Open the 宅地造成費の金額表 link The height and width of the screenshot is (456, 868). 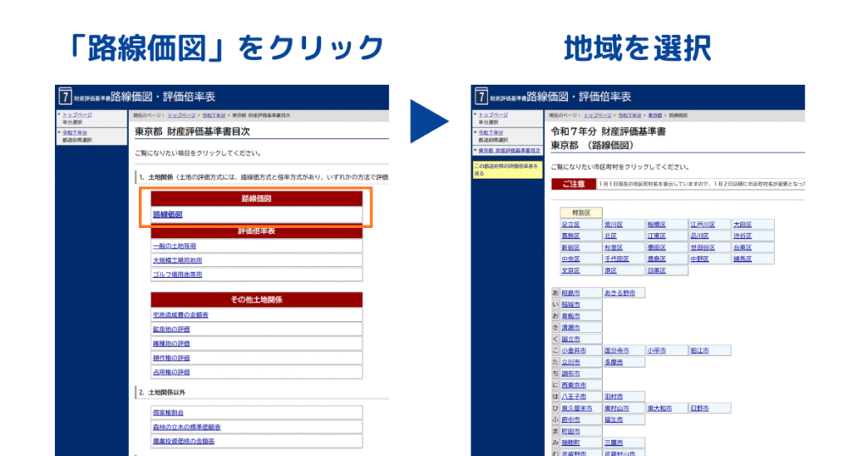click(181, 314)
